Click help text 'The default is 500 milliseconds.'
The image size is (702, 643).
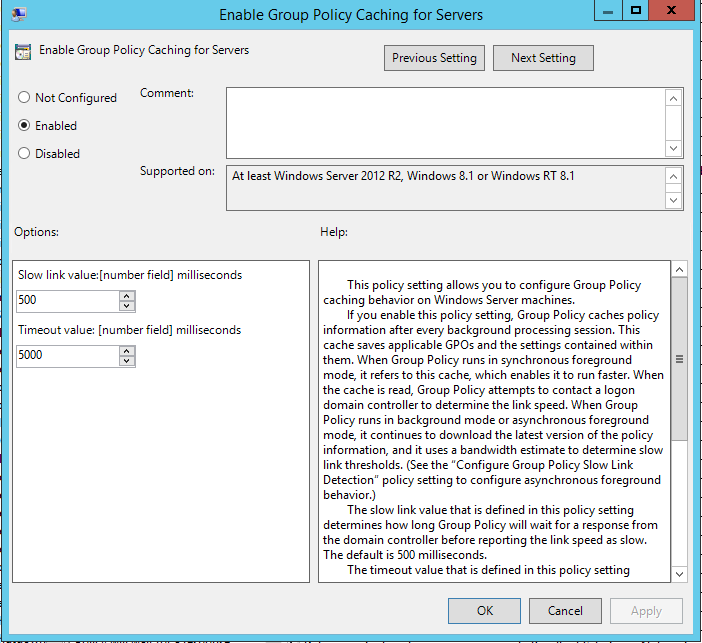point(405,555)
